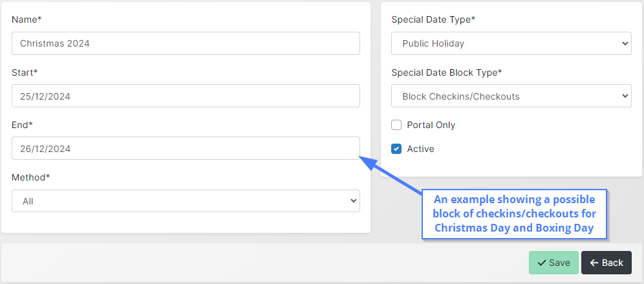Click the Christmas Day example callout box
The height and width of the screenshot is (284, 644).
515,213
